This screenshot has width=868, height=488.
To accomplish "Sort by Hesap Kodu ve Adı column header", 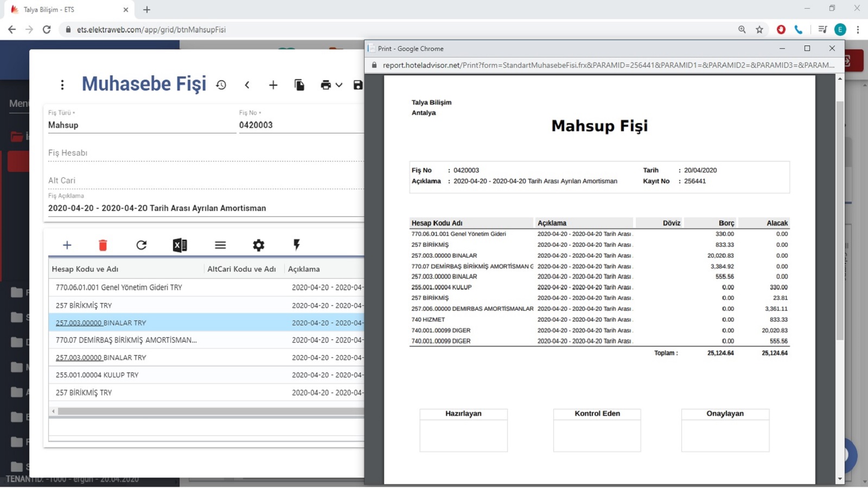I will tap(85, 269).
